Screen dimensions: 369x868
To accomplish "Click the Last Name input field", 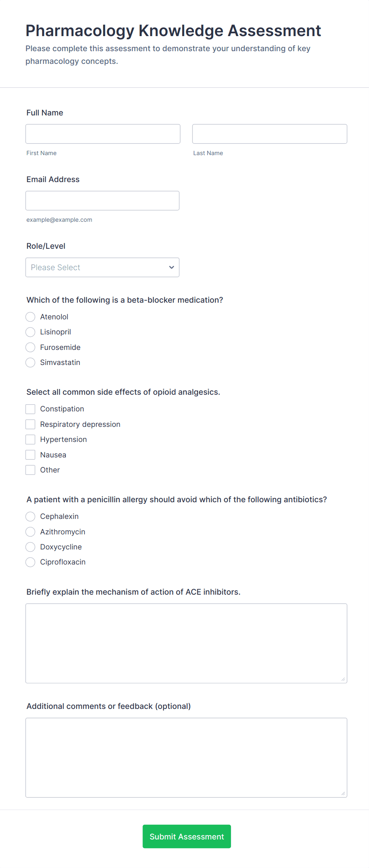I will point(269,134).
